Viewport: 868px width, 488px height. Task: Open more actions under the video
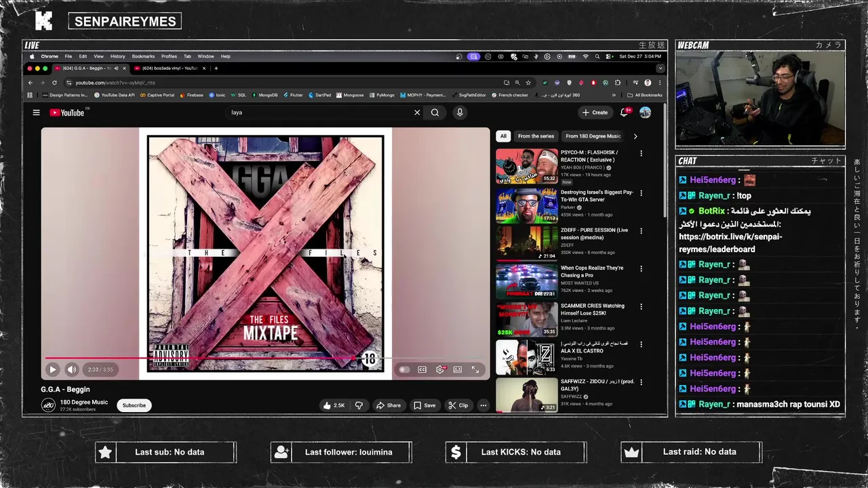[484, 405]
